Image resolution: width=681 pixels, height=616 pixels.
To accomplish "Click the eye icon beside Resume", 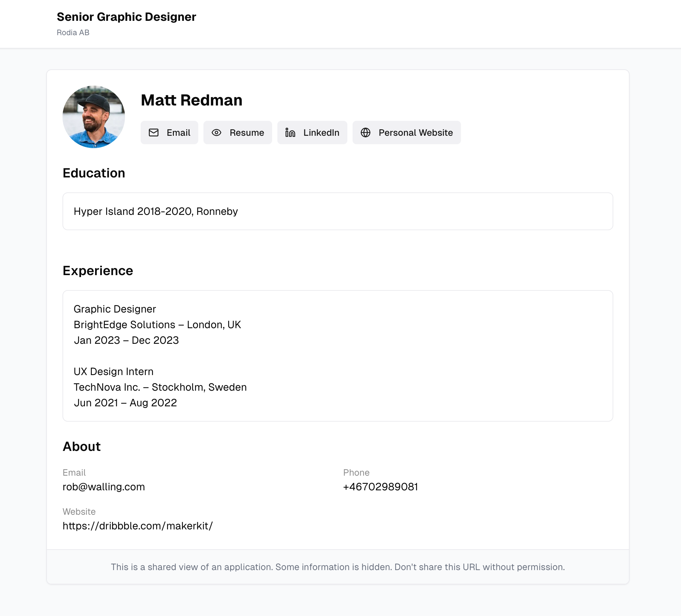I will click(x=216, y=133).
